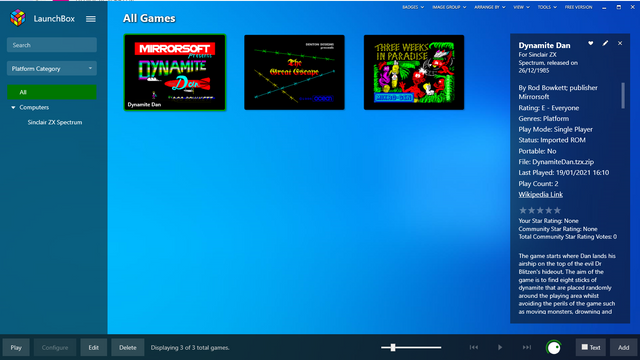This screenshot has width=640, height=360.
Task: Skip to next track in music controls
Action: click(x=527, y=347)
